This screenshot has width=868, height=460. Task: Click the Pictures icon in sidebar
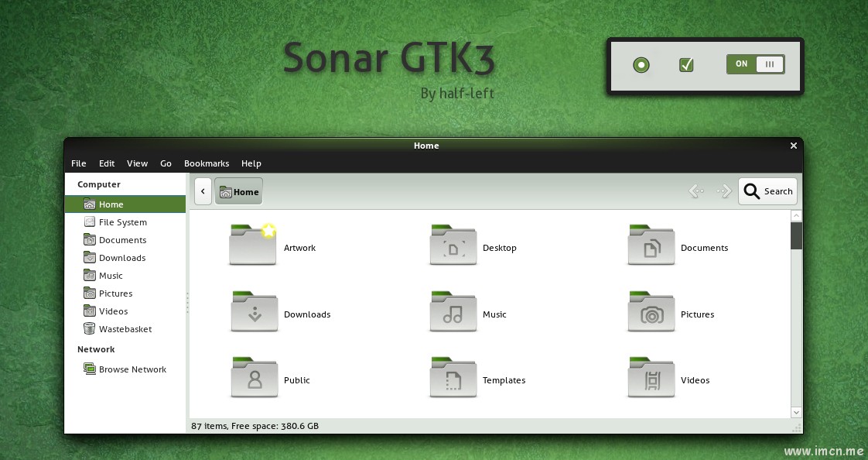(x=89, y=293)
